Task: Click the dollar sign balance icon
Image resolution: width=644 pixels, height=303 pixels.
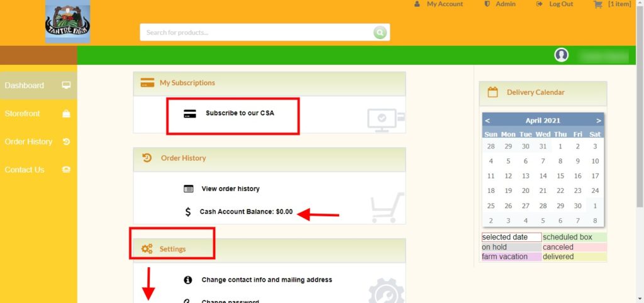Action: pos(188,212)
